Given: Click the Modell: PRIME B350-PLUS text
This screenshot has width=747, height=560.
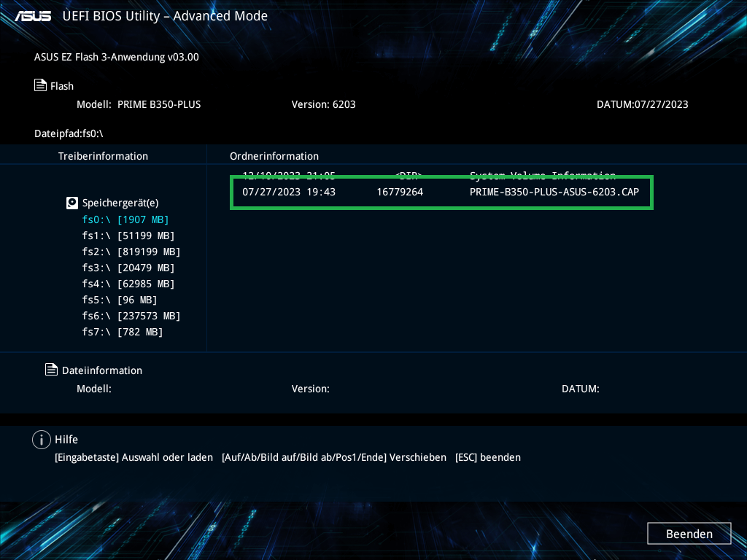Looking at the screenshot, I should click(x=139, y=104).
